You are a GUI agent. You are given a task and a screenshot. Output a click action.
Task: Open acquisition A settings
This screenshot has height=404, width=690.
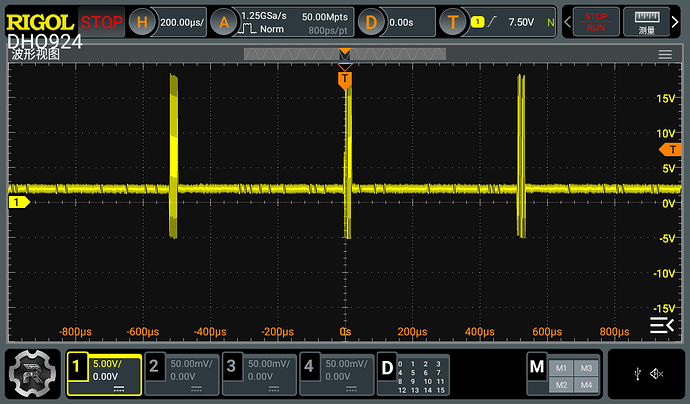point(224,22)
